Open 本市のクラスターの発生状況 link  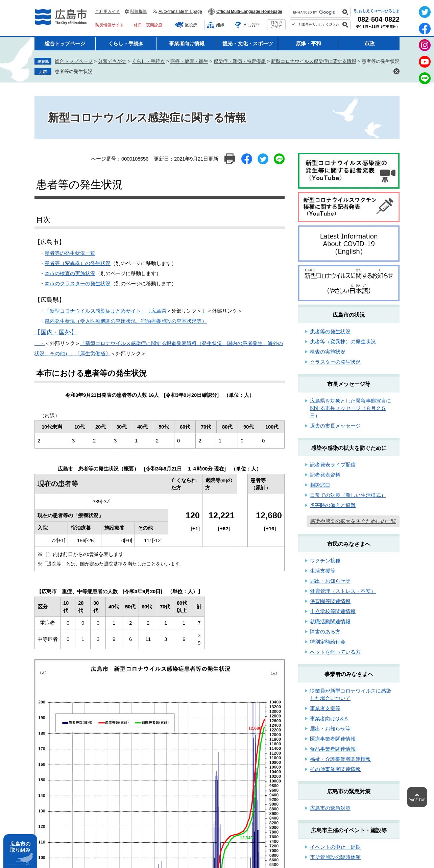click(x=77, y=284)
